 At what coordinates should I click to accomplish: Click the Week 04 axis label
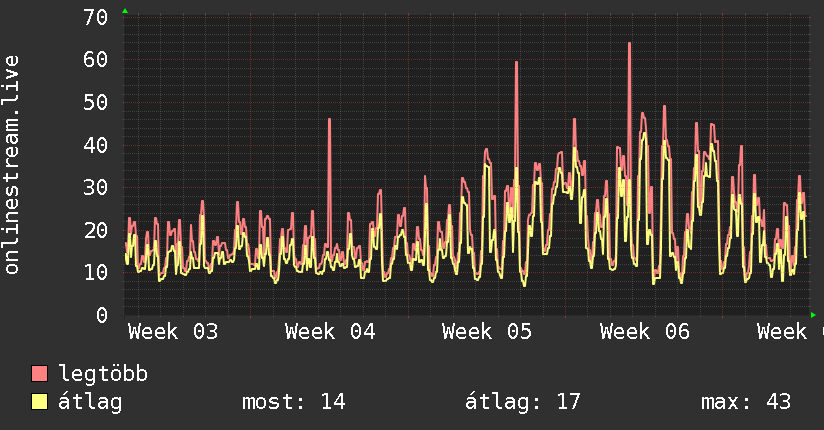[x=330, y=332]
